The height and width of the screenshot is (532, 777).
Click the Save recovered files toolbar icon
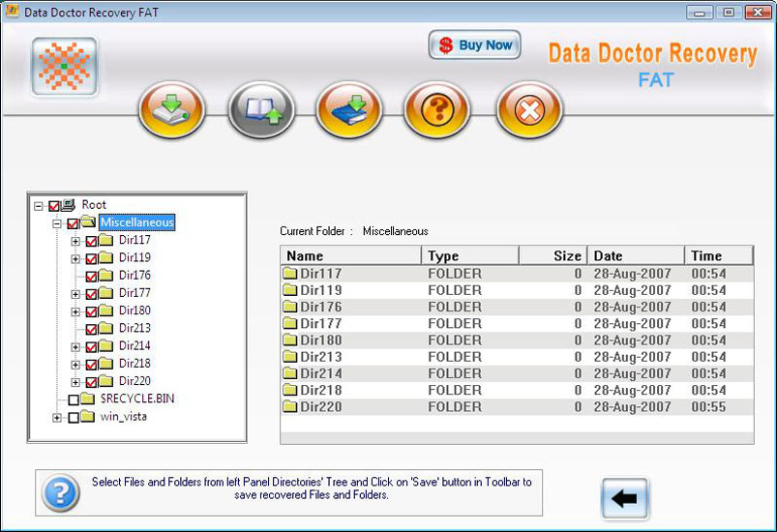pos(349,110)
